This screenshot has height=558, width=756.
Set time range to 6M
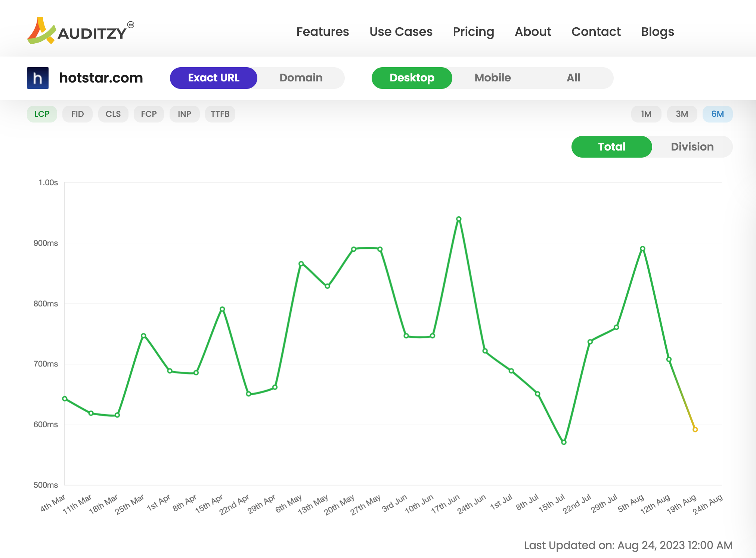tap(718, 114)
